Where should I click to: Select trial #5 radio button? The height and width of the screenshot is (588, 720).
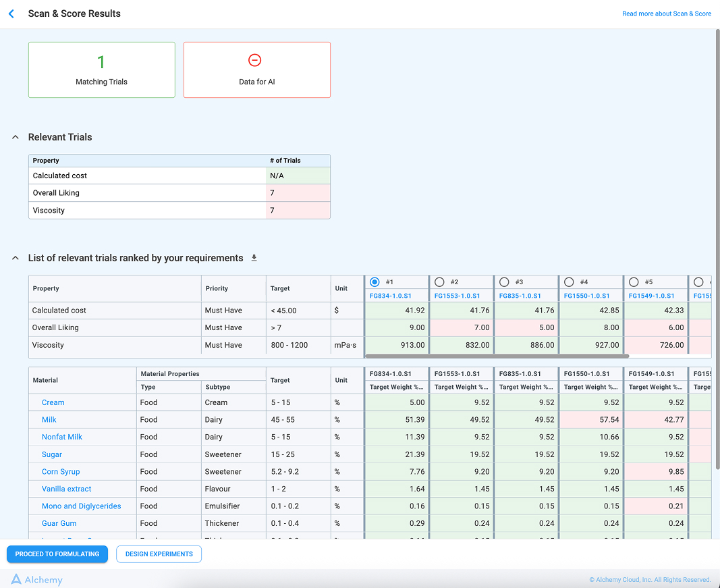tap(633, 282)
